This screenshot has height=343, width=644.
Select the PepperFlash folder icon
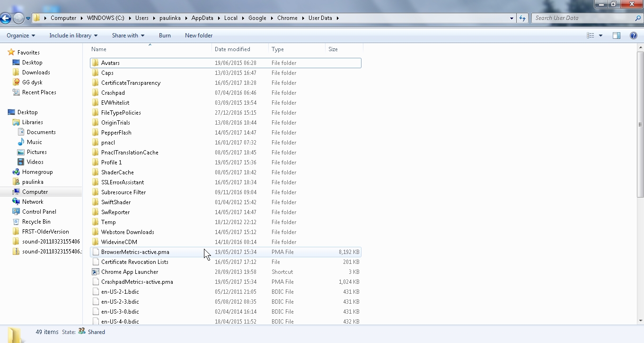tap(95, 133)
